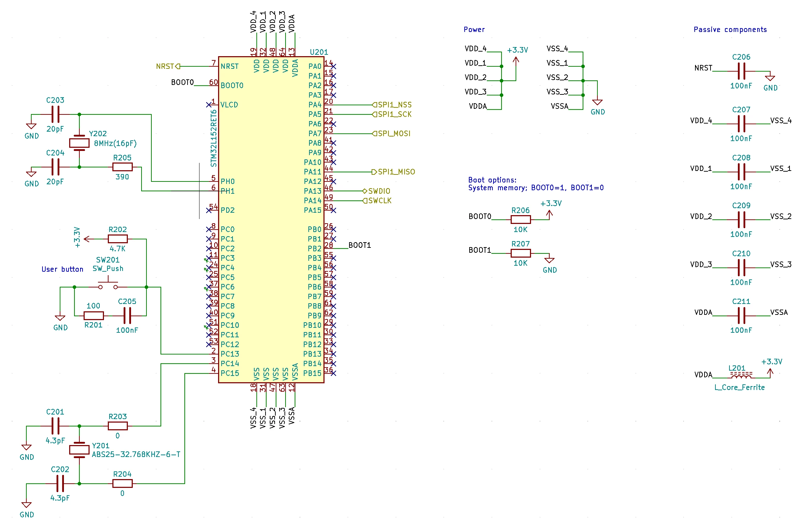Click the SPI1_NSS hierarchical label

click(x=392, y=105)
